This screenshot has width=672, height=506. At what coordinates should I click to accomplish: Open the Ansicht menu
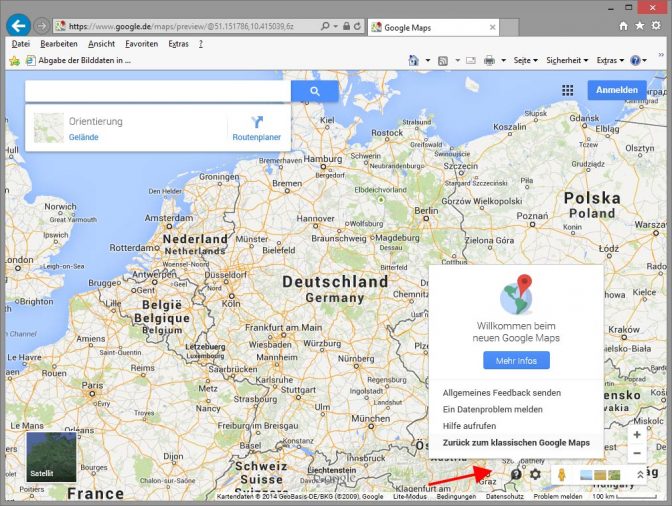click(x=102, y=44)
